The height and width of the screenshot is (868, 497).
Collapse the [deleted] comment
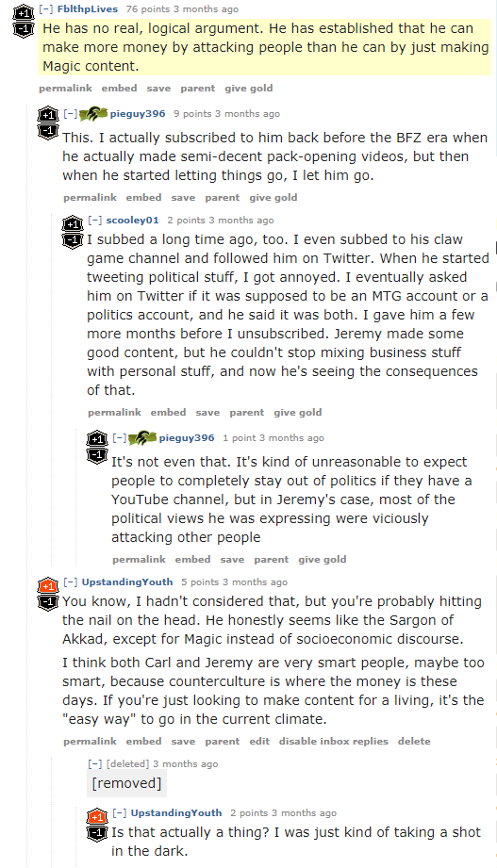[94, 764]
